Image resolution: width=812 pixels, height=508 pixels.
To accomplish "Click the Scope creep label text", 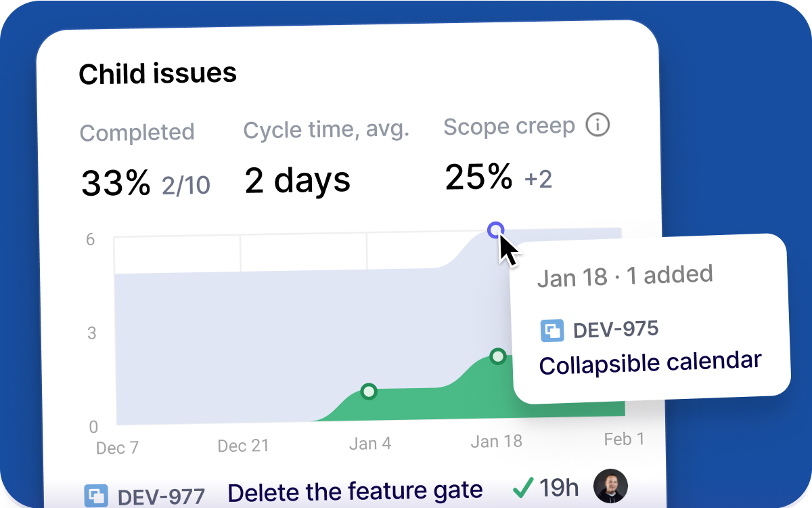I will (x=509, y=126).
